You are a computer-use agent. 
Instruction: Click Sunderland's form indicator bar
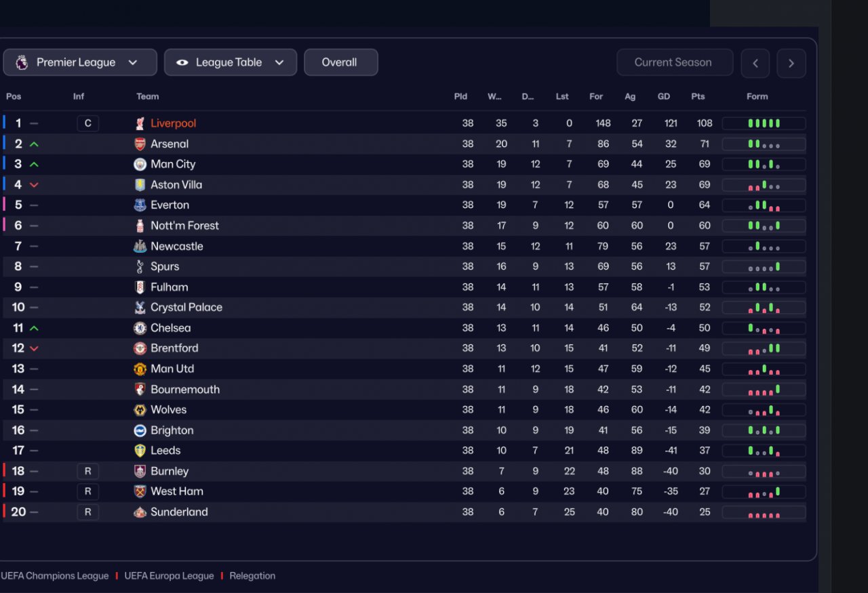click(x=764, y=512)
